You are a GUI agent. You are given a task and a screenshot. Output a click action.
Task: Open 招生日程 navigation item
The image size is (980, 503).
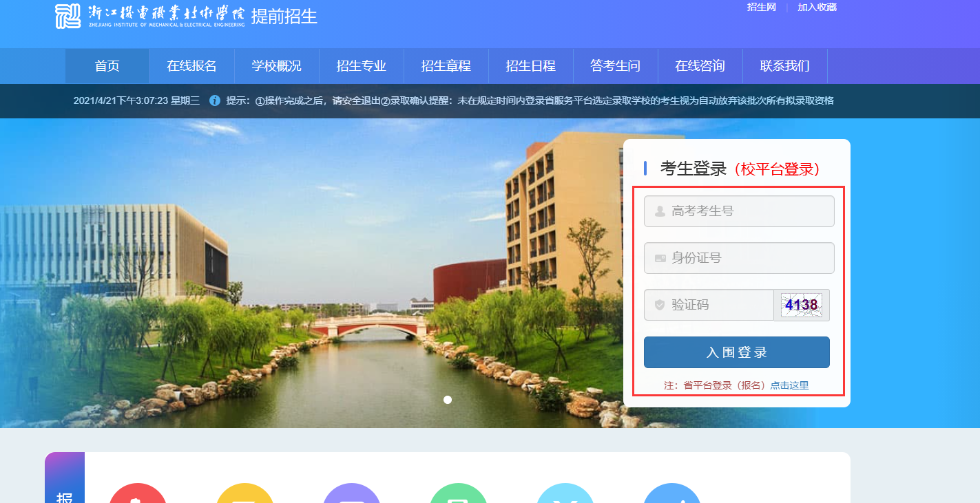[x=531, y=66]
